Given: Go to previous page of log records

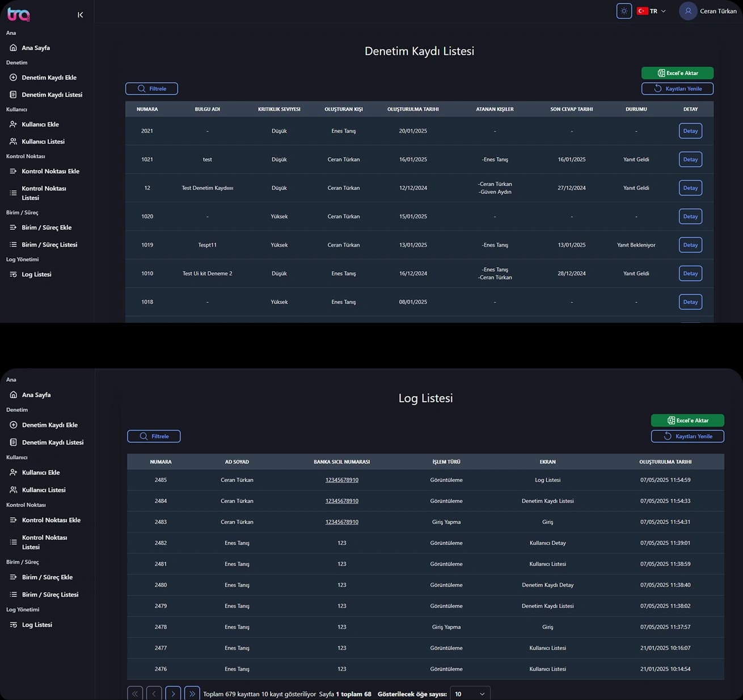Looking at the screenshot, I should click(154, 693).
